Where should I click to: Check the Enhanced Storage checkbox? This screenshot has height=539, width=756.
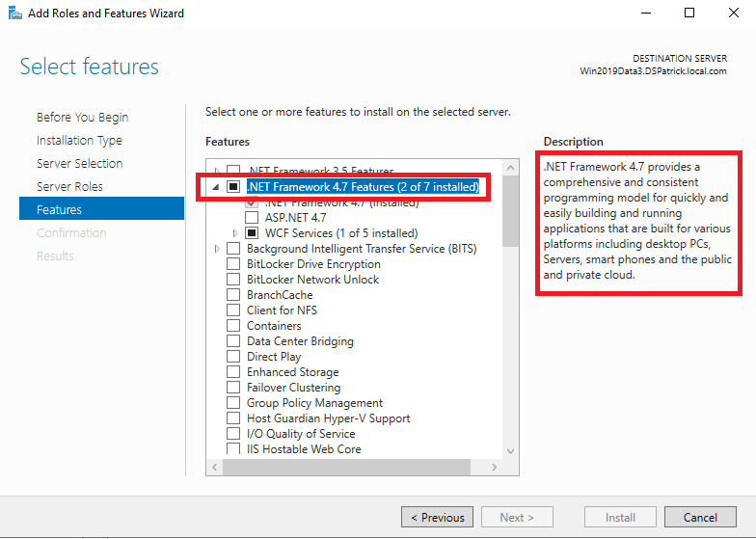pos(233,372)
